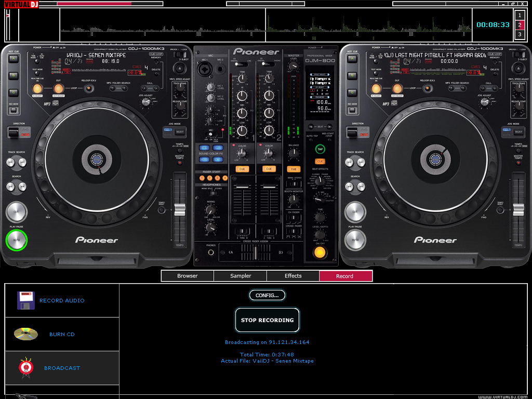This screenshot has height=399, width=532.
Task: Toggle the MIC on/off switch
Action: click(210, 135)
